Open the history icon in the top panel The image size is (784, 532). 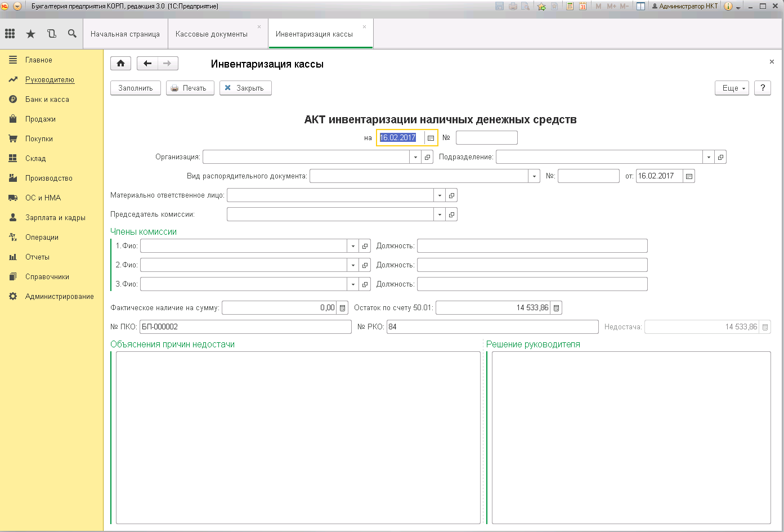click(x=52, y=34)
